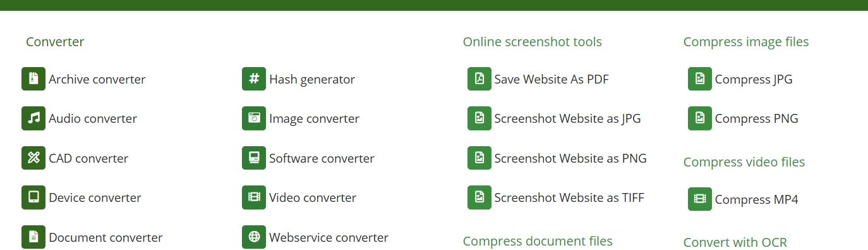Screen dimensions: 868x250
Task: Click the Document converter page icon
Action: coord(33,237)
